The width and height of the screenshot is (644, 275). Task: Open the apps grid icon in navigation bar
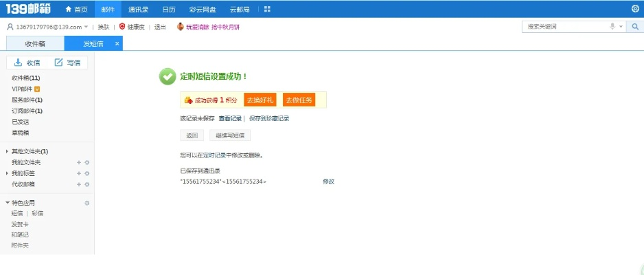tap(267, 9)
